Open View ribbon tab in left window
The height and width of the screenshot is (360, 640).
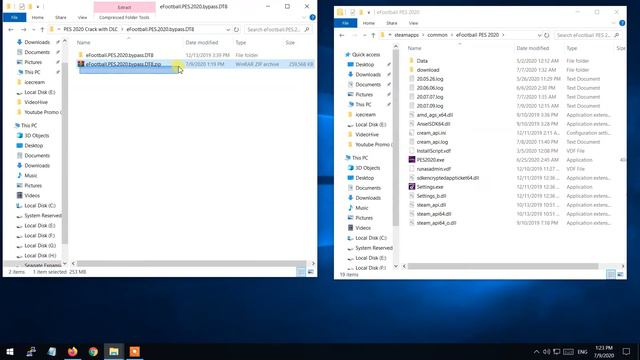point(82,18)
